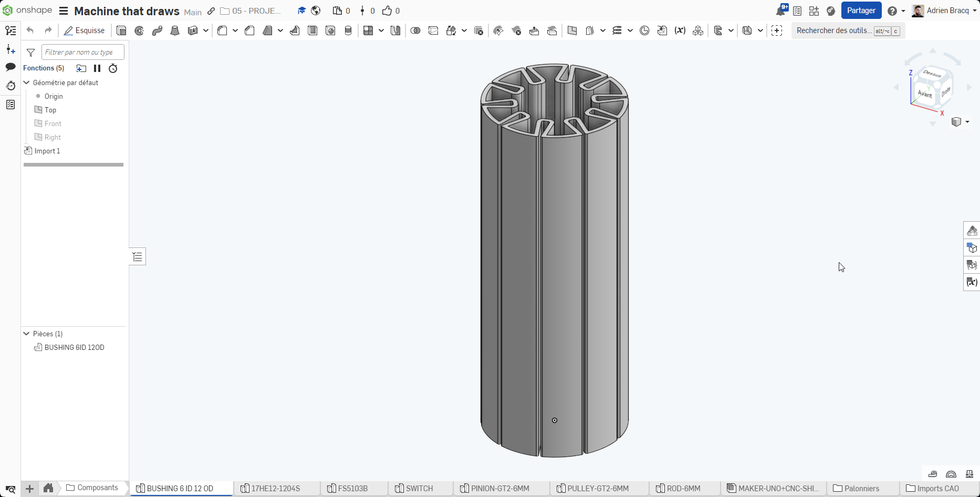Click the Esquisse sketch button

84,30
